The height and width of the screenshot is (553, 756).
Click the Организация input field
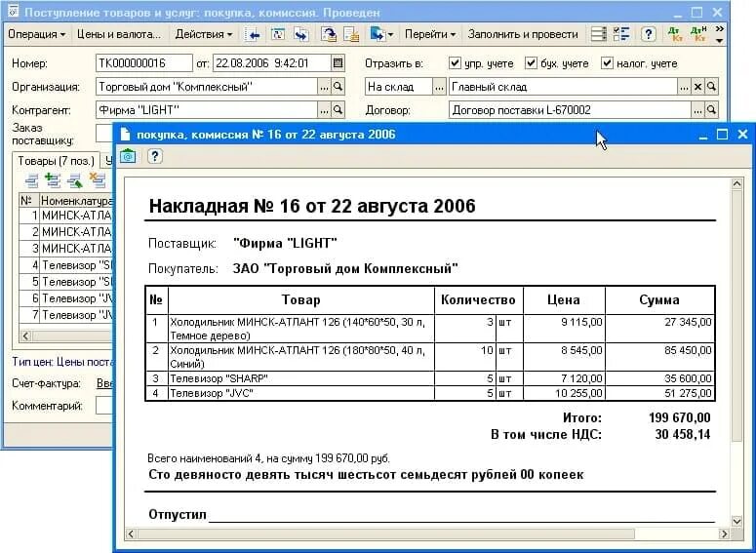coord(207,87)
